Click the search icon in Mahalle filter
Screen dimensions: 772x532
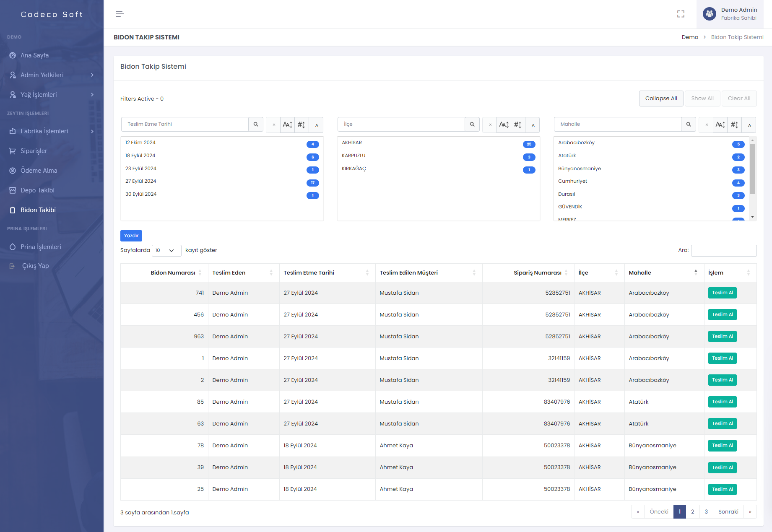pos(689,125)
